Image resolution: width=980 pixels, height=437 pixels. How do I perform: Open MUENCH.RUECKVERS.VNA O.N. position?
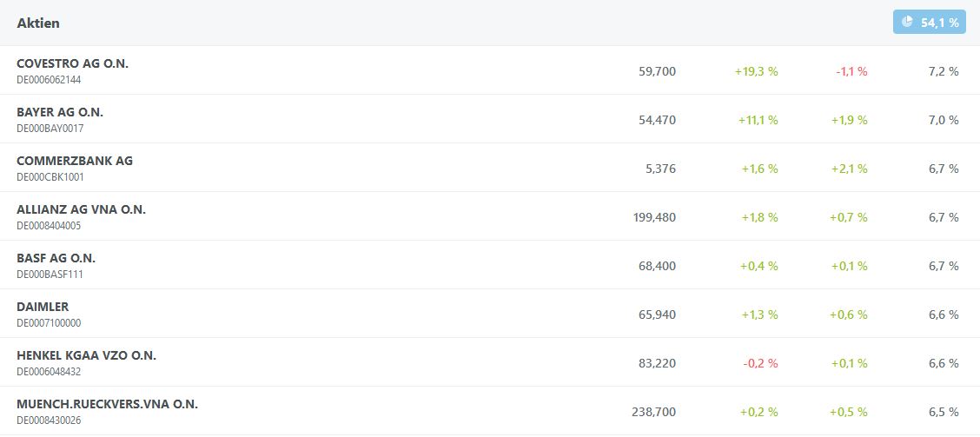click(107, 404)
